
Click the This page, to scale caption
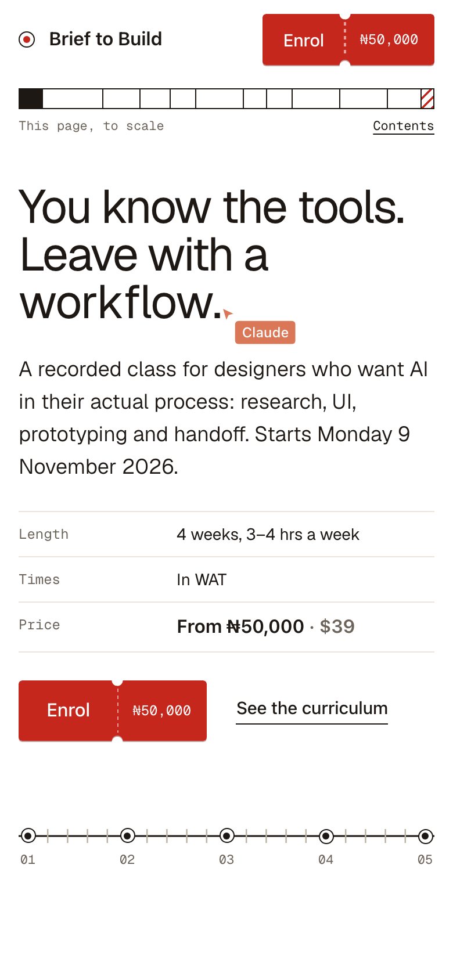[x=91, y=126]
